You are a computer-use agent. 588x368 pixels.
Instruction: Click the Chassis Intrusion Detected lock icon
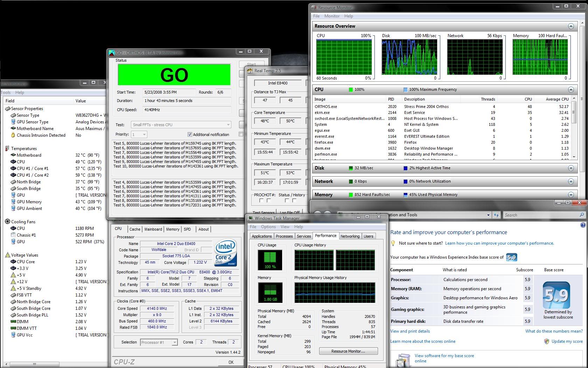pos(13,135)
